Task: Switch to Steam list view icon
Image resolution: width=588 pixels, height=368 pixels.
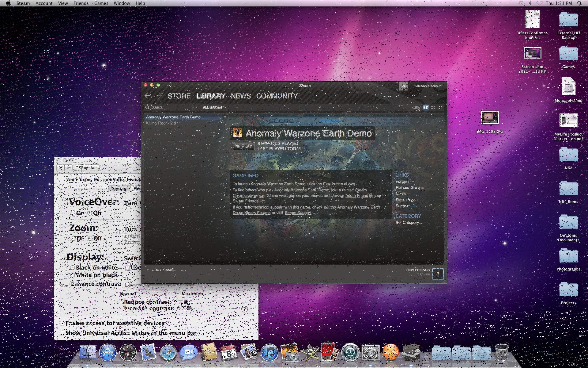Action: pos(433,107)
